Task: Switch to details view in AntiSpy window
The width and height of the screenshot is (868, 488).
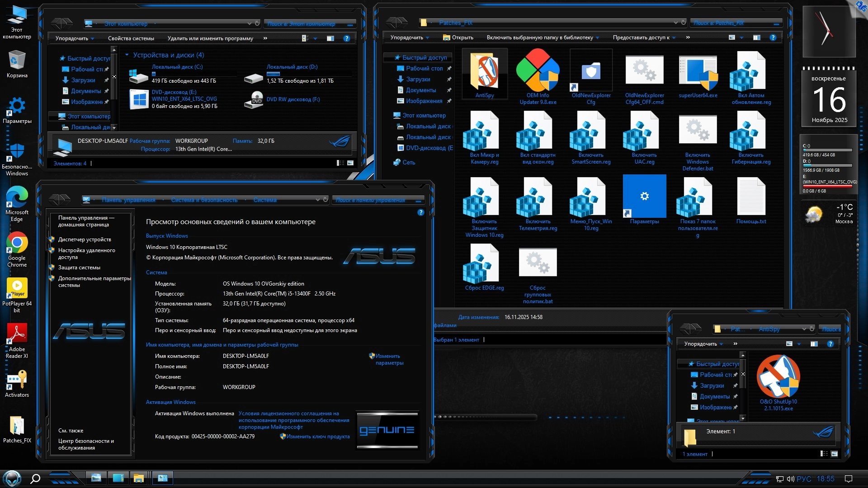Action: [x=824, y=454]
